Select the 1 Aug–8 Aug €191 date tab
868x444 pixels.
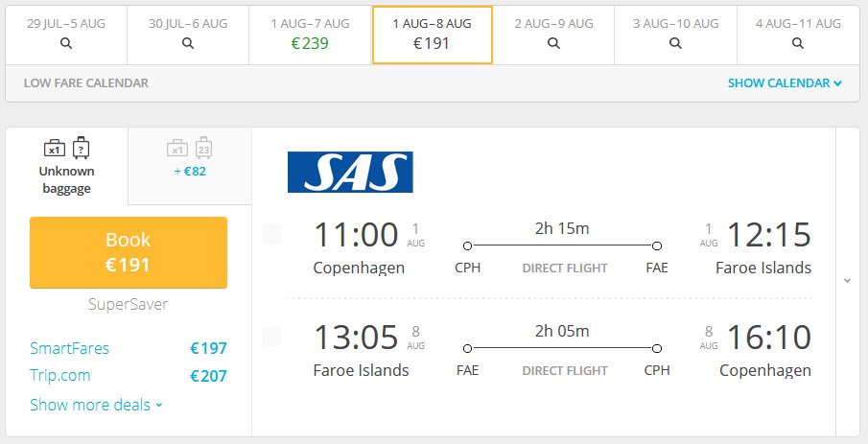click(433, 35)
